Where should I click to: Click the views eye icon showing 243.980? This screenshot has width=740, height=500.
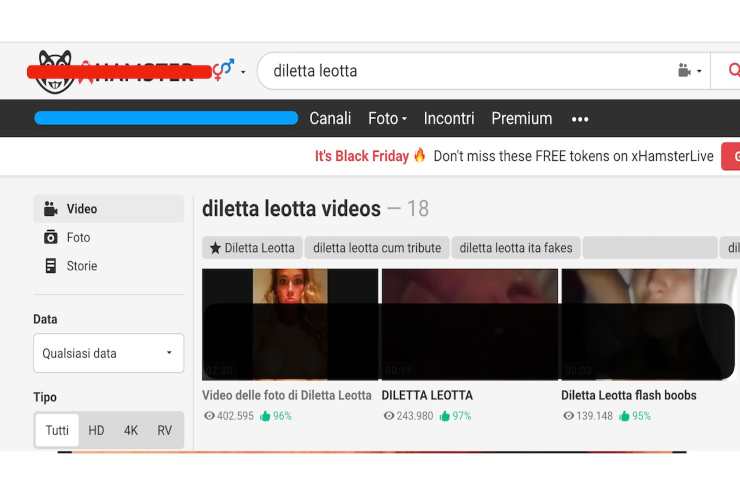[389, 416]
